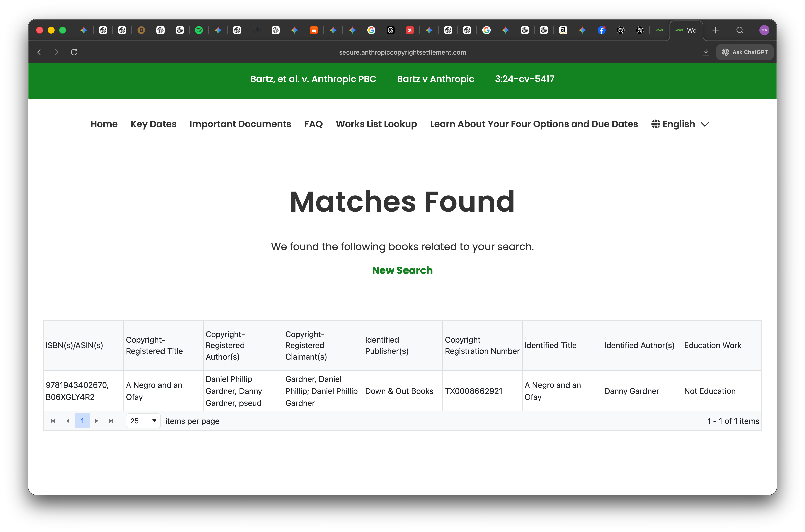Image resolution: width=805 pixels, height=532 pixels.
Task: Open Works List Lookup menu item
Action: pos(376,124)
